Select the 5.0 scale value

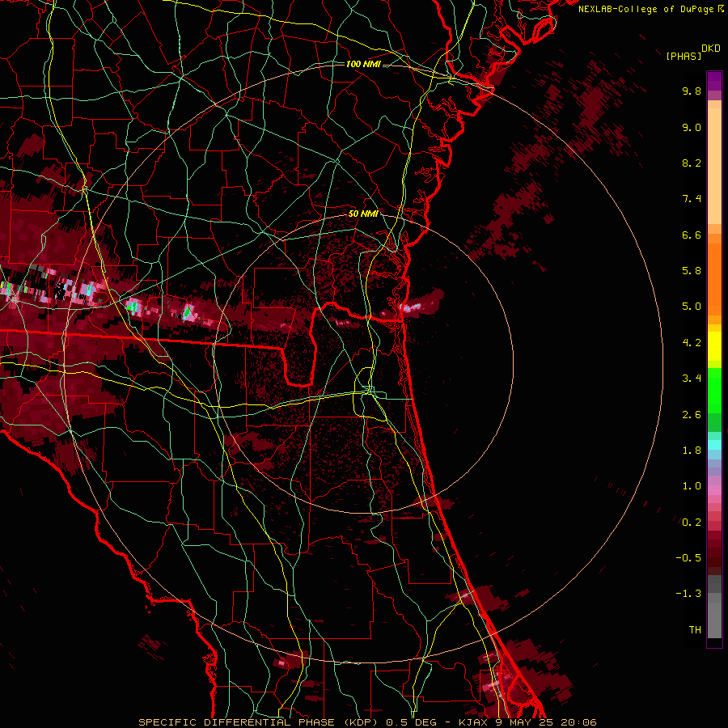692,307
